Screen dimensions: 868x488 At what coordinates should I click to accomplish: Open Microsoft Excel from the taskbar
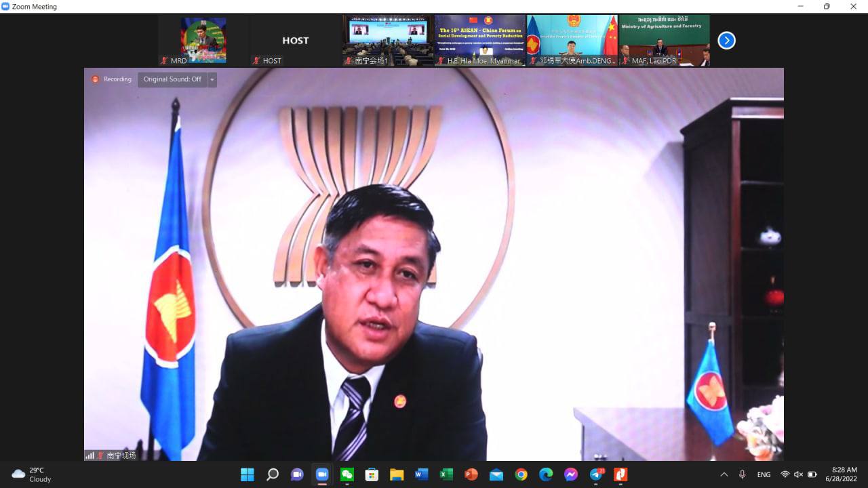446,474
